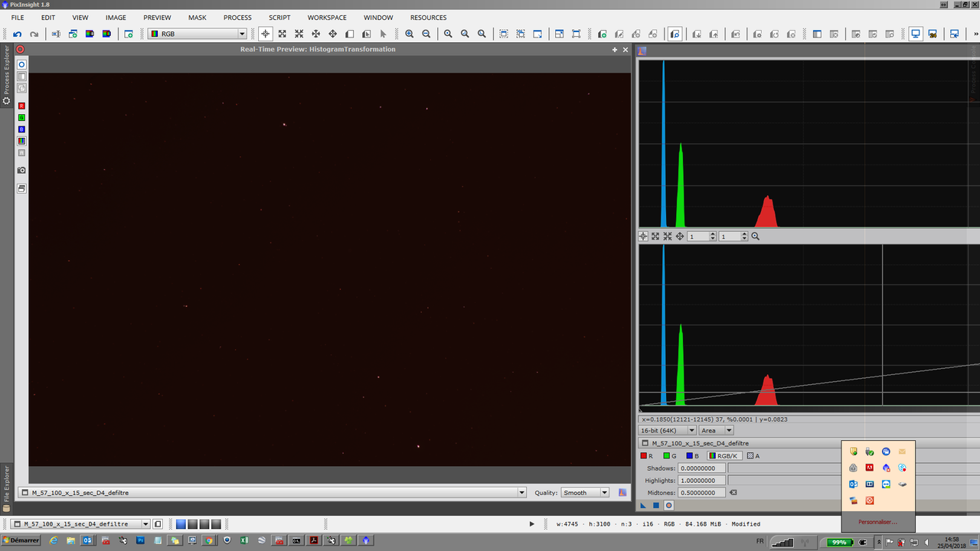Image resolution: width=980 pixels, height=551 pixels.
Task: Click the first blue workspace square
Action: (x=181, y=524)
